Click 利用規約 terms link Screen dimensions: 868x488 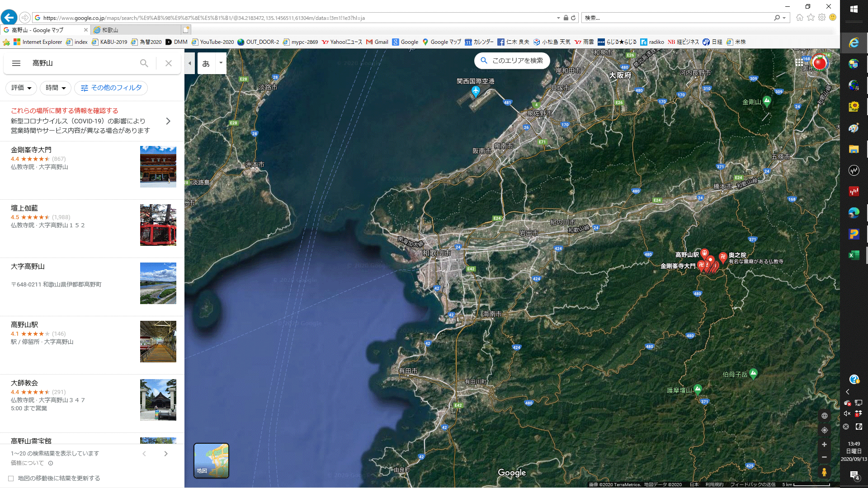point(714,485)
